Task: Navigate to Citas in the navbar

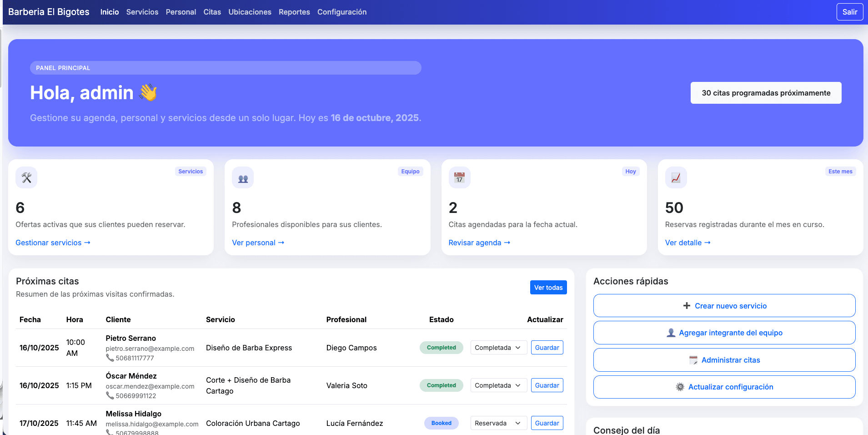Action: [x=212, y=12]
